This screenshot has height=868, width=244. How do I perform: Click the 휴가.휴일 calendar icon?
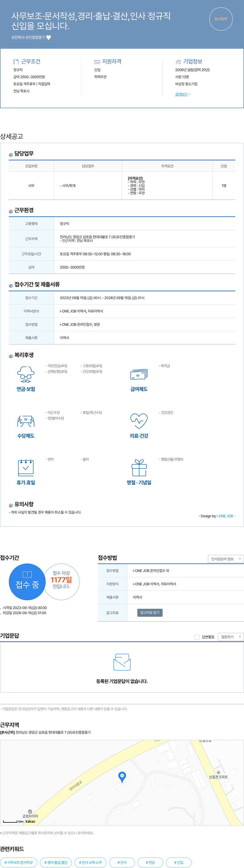point(26,468)
